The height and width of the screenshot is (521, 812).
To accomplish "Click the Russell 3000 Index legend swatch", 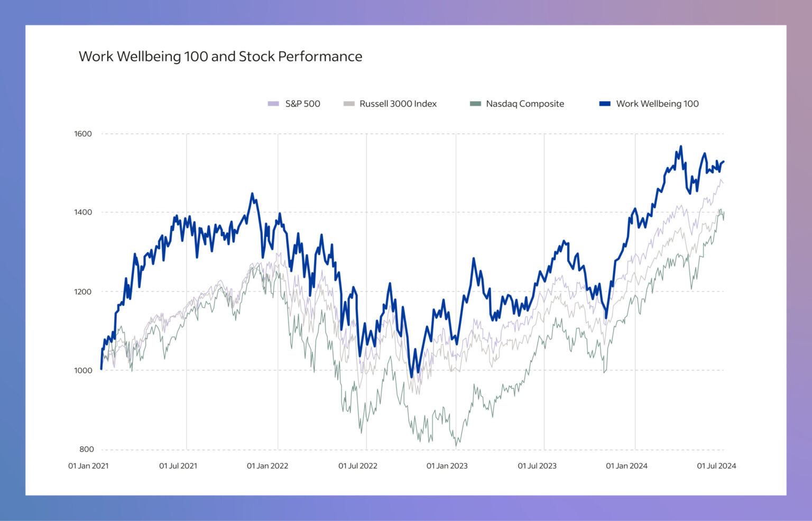I will pos(349,104).
